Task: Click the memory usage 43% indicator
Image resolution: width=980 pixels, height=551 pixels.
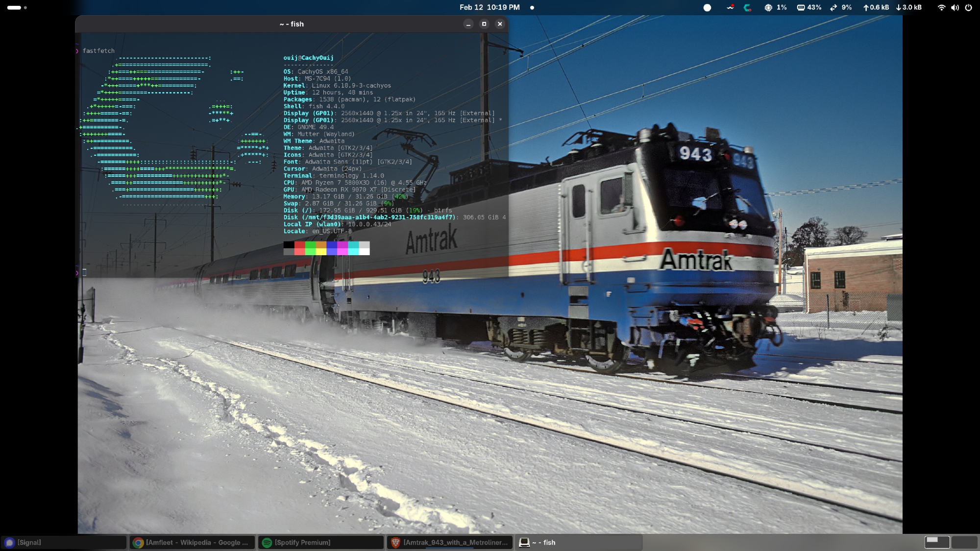Action: click(x=809, y=7)
